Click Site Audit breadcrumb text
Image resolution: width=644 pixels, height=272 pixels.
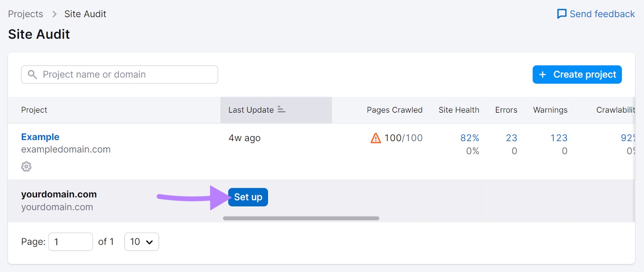pos(85,14)
